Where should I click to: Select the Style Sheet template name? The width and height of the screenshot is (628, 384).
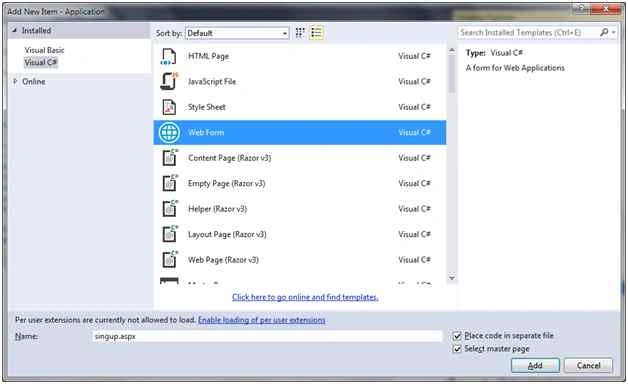pos(207,107)
